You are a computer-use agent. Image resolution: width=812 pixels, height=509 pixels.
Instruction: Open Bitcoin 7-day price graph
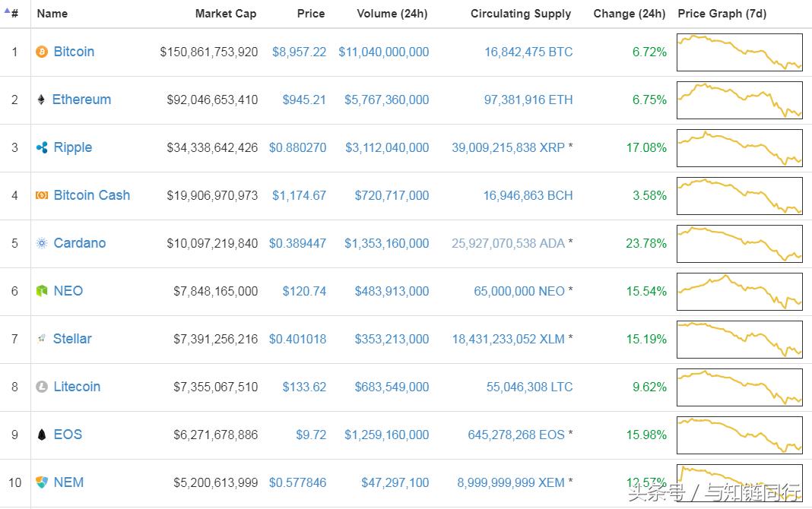[740, 52]
